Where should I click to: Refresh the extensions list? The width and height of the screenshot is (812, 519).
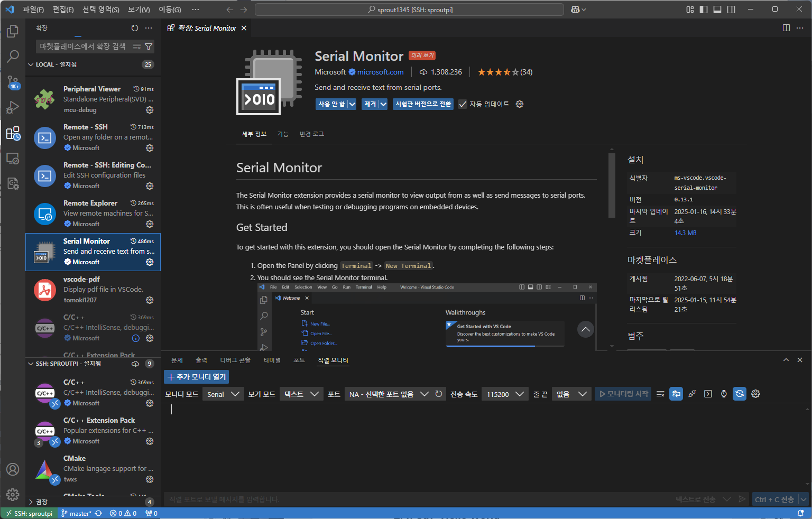[135, 28]
